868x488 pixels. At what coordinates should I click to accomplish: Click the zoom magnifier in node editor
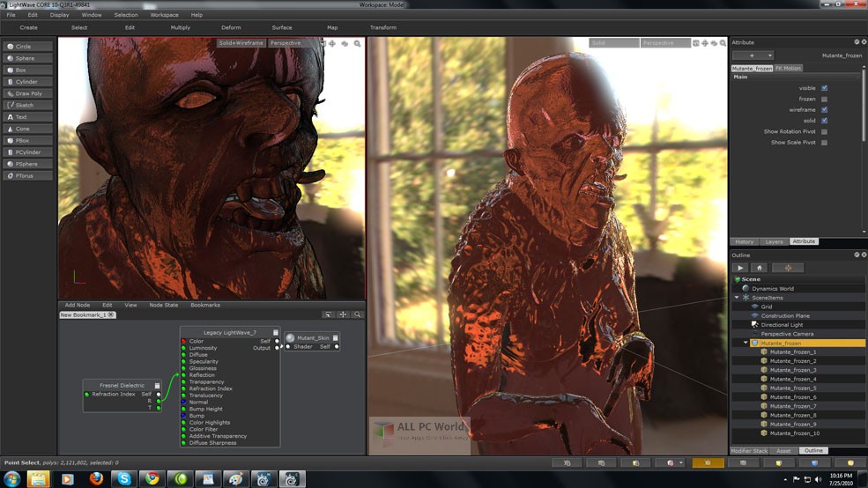[357, 314]
